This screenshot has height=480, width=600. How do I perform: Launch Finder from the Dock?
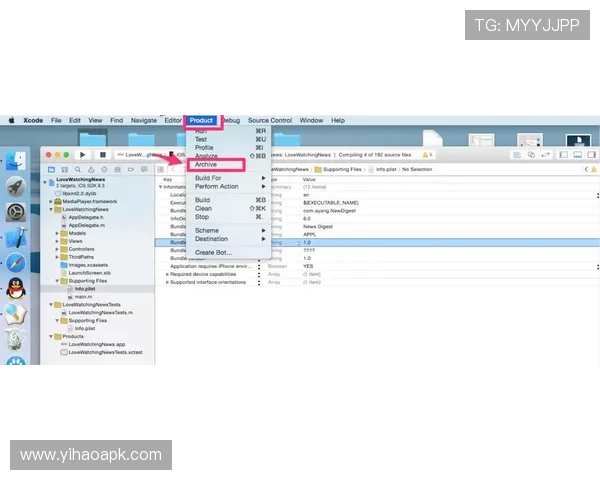(x=15, y=161)
